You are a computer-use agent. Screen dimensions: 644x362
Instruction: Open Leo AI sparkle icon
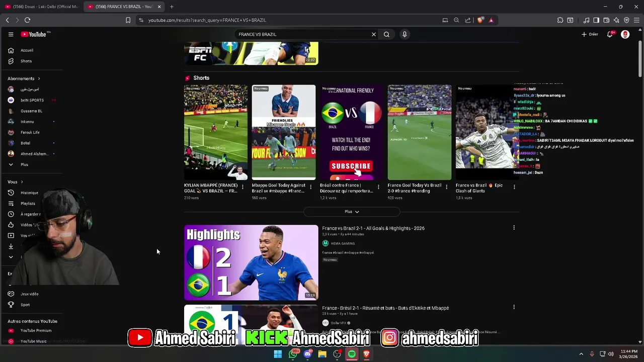(616, 20)
